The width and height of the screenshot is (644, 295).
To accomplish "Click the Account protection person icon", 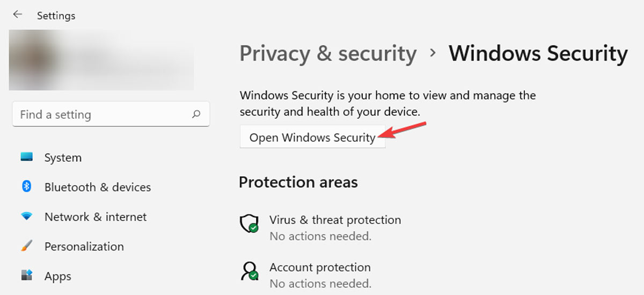I will (250, 271).
